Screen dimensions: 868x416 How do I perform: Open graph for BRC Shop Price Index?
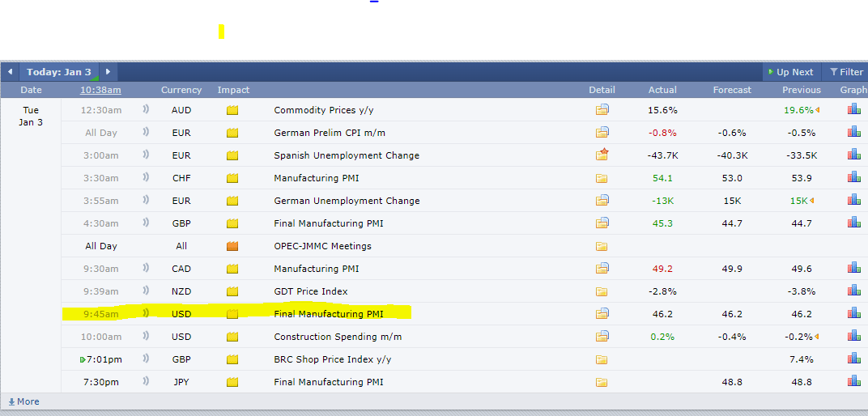coord(853,359)
